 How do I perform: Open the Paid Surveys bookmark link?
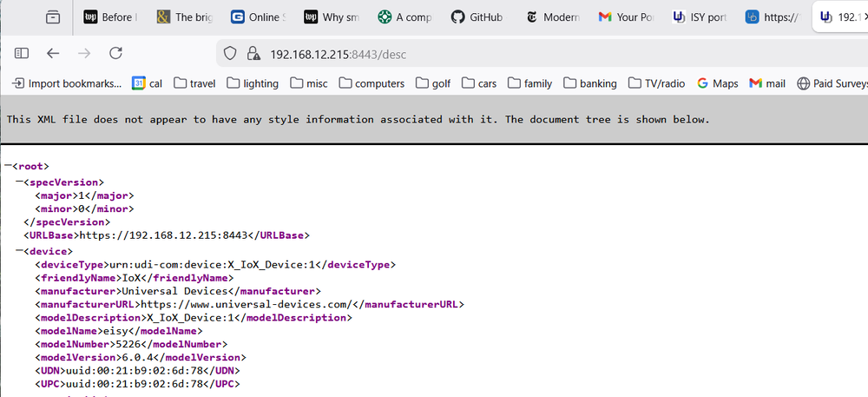click(832, 83)
